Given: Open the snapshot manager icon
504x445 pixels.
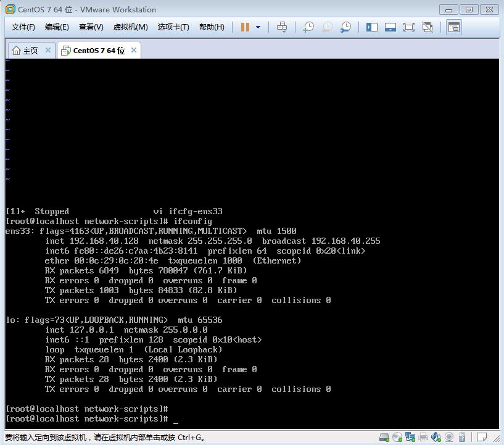Looking at the screenshot, I should (346, 27).
